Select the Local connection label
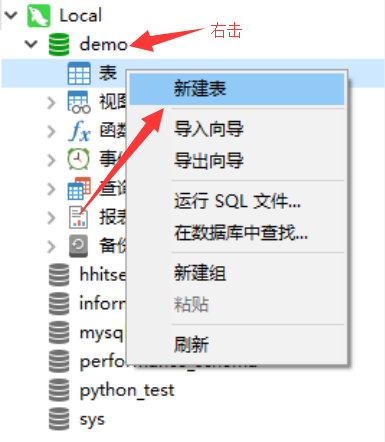385x442 pixels. click(80, 15)
